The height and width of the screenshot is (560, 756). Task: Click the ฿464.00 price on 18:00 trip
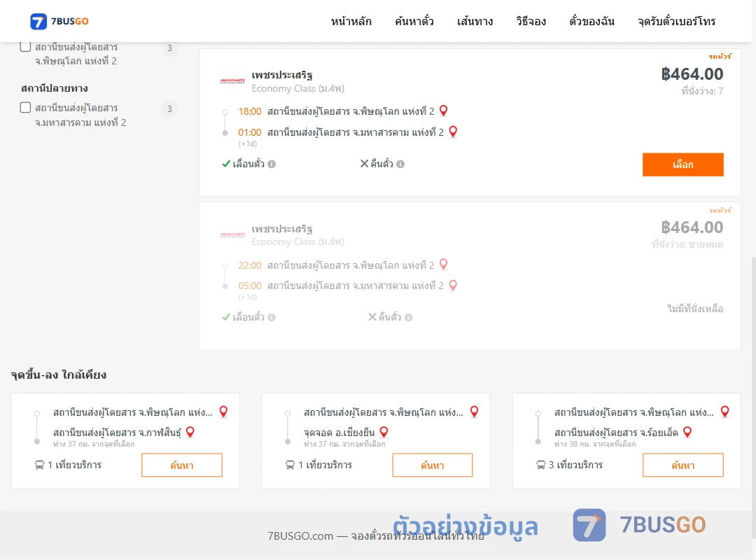point(692,73)
